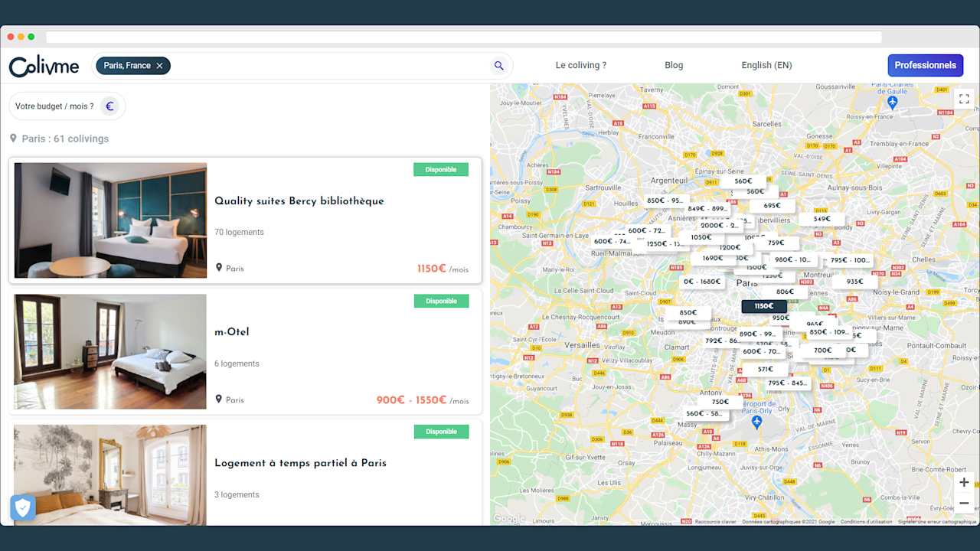980x551 pixels.
Task: Open 'Le coliving ?' menu item
Action: tap(581, 65)
